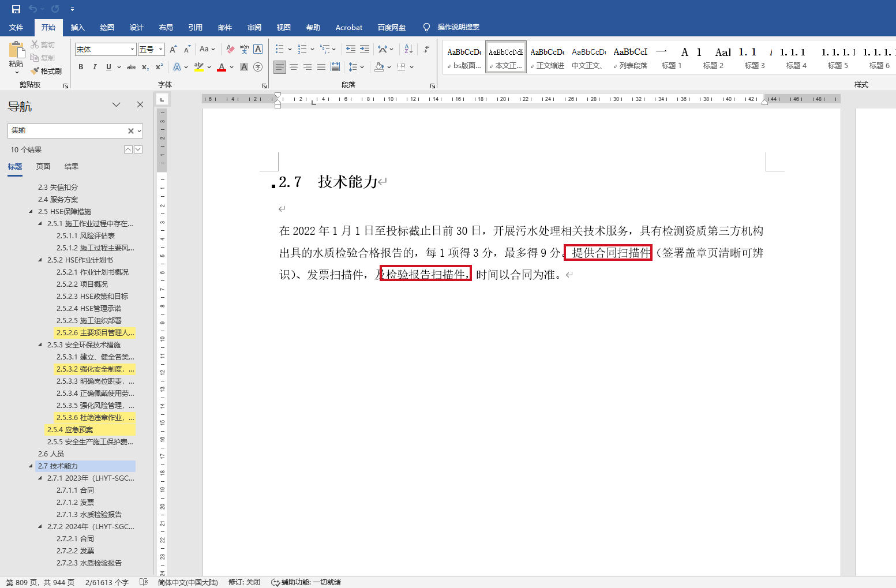The width and height of the screenshot is (896, 588).
Task: Toggle the numbered list button
Action: point(302,49)
